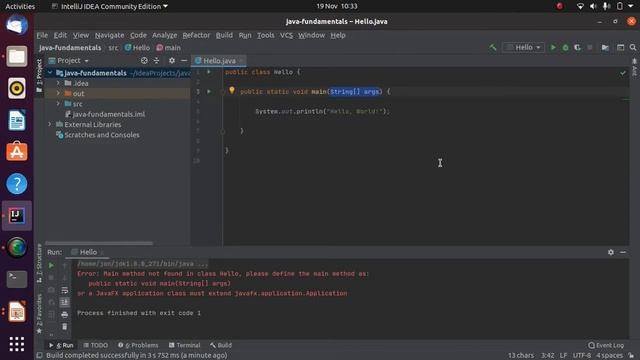This screenshot has height=360, width=640.
Task: Open IntelliJ IDEA app menu in top bar
Action: click(110, 6)
